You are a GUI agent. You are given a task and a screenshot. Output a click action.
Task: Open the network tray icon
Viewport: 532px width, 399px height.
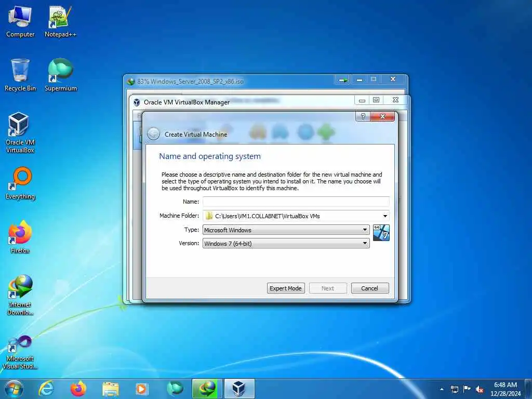[x=455, y=389]
